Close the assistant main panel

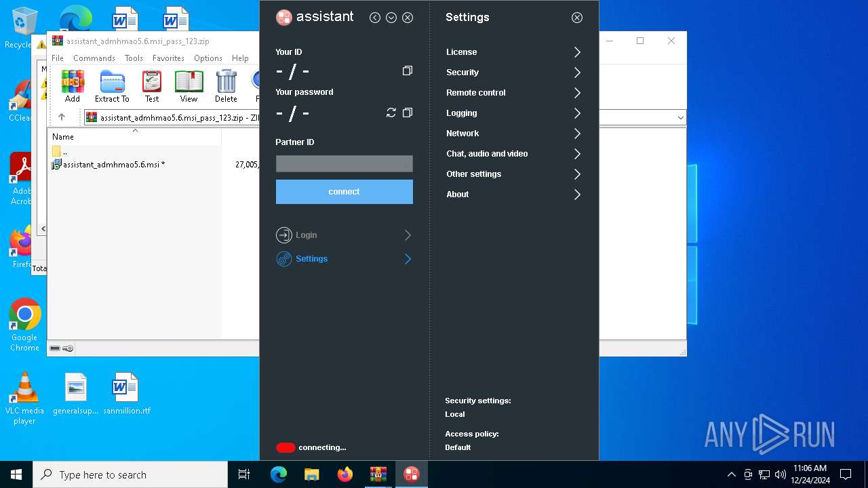(x=408, y=18)
